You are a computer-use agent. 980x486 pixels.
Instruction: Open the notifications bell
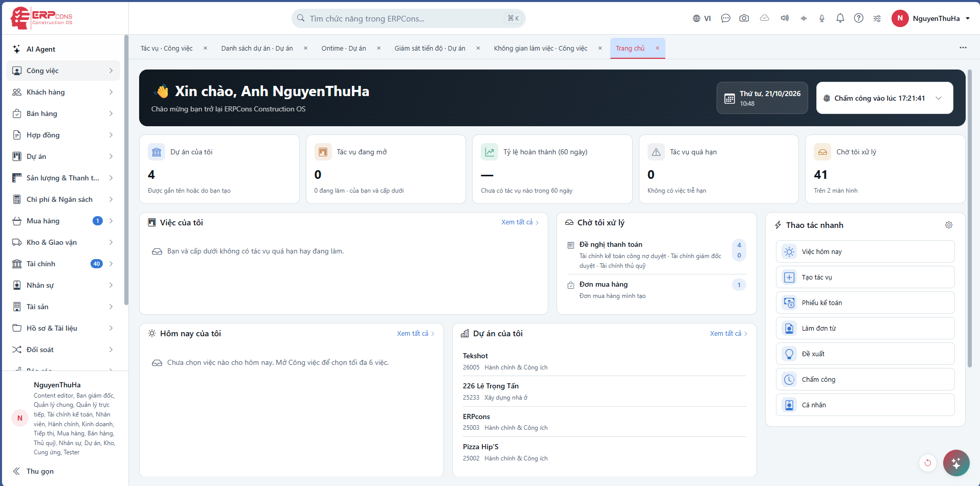tap(840, 18)
